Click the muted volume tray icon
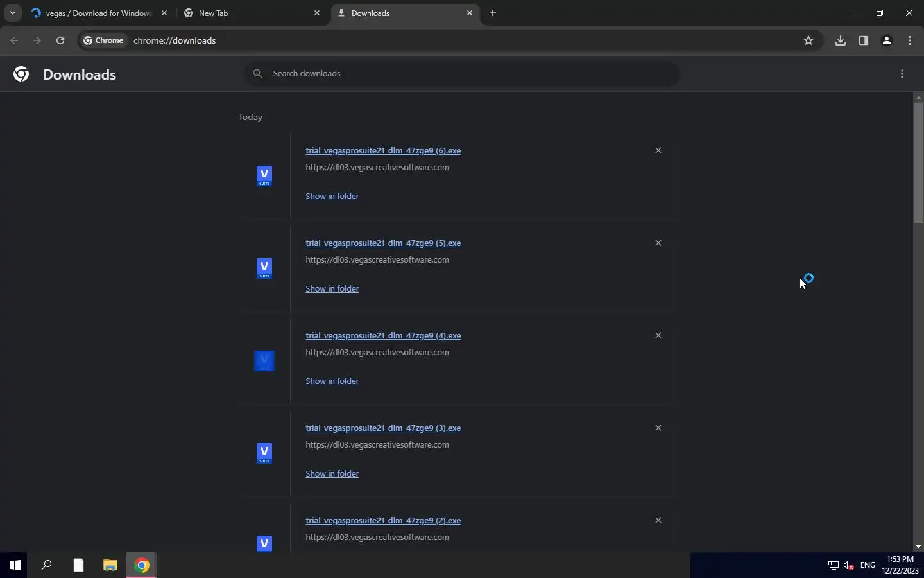The image size is (924, 578). 849,566
